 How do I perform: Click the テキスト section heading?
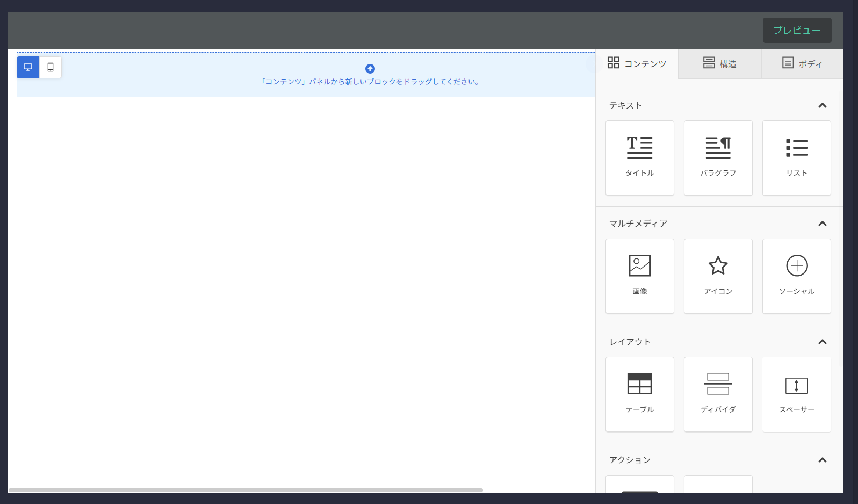[625, 105]
